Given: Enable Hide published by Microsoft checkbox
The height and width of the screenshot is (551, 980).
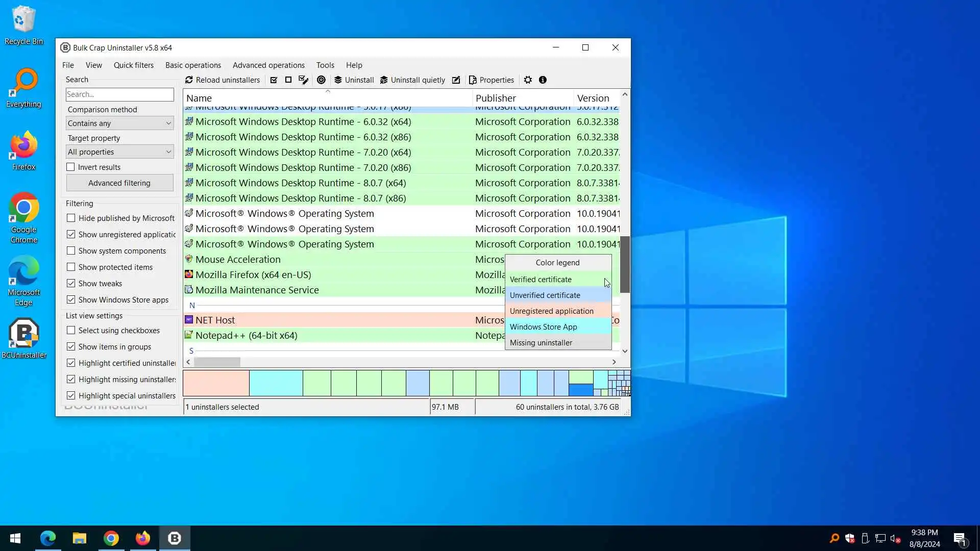Looking at the screenshot, I should click(x=71, y=218).
